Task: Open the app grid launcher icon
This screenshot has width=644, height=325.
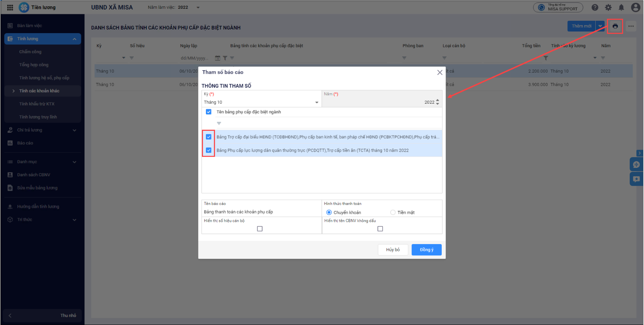Action: [x=10, y=7]
